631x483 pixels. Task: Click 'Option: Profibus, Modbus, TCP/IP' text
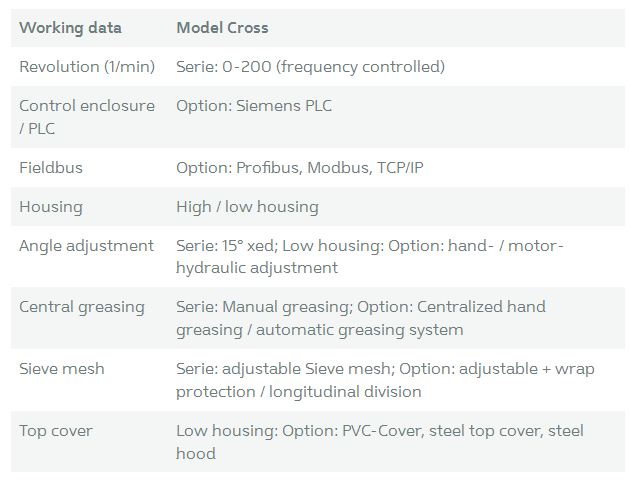coord(299,168)
